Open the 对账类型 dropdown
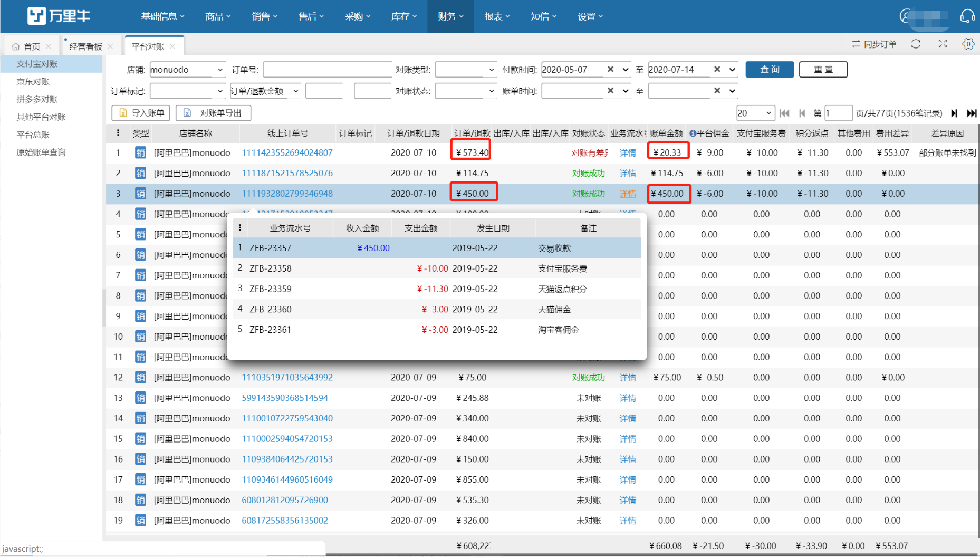This screenshot has height=557, width=980. click(466, 70)
